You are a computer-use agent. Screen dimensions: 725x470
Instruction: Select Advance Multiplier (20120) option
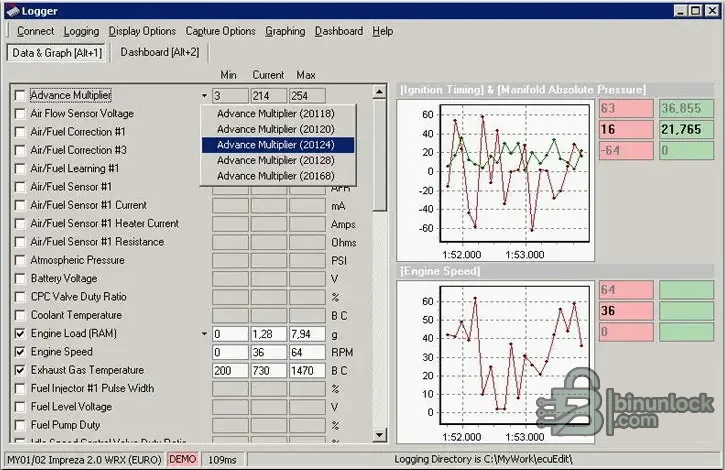pyautogui.click(x=278, y=129)
